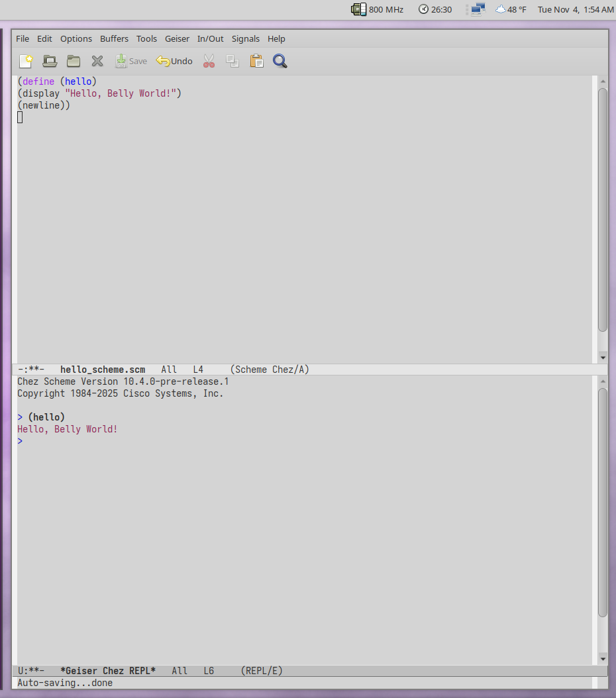Open the Signals menu
616x698 pixels.
coord(245,38)
